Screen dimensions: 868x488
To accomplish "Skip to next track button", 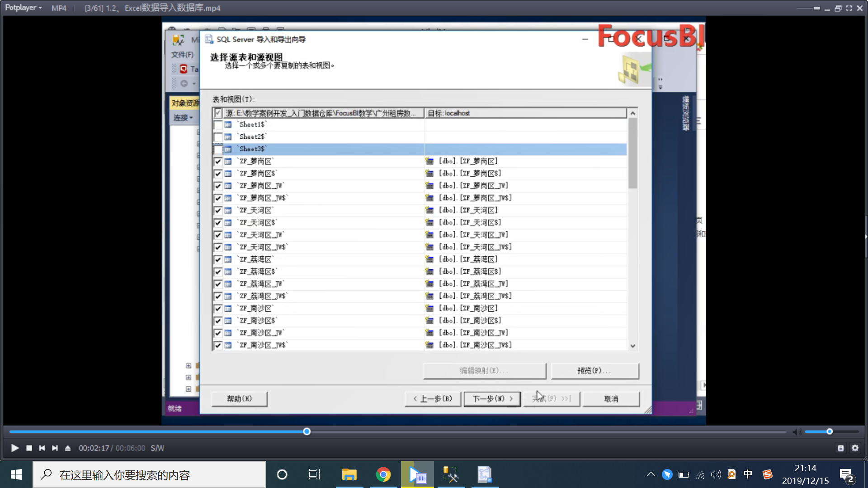I will point(55,448).
